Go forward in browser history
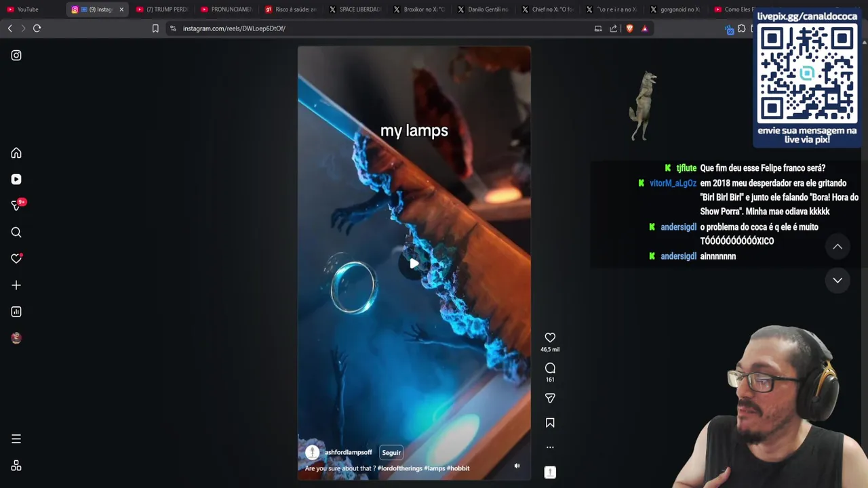The width and height of the screenshot is (868, 488). click(23, 28)
